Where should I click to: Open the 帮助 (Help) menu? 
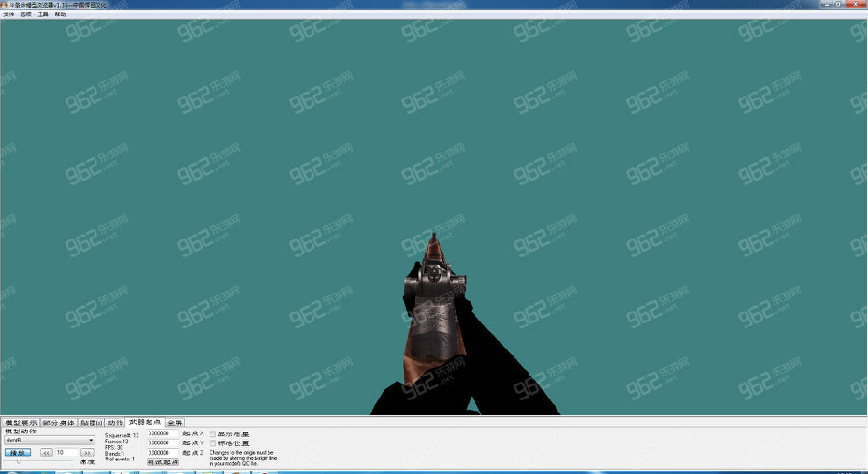pos(60,14)
